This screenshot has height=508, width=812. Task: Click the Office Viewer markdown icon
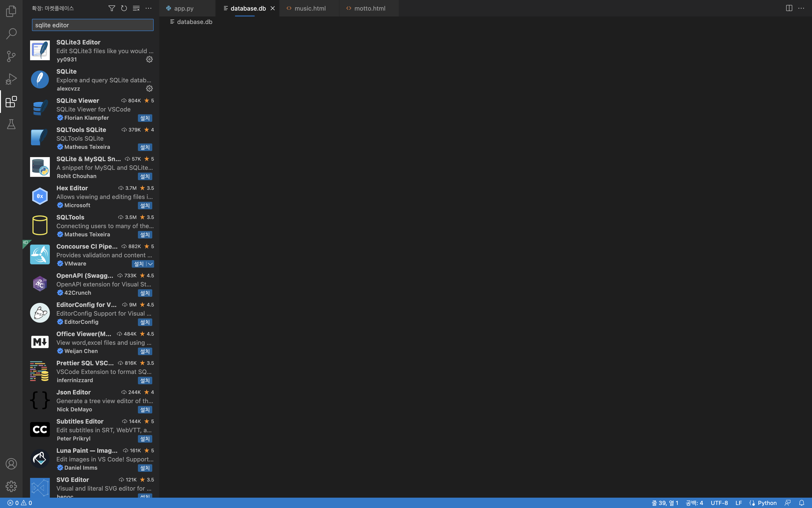[40, 342]
